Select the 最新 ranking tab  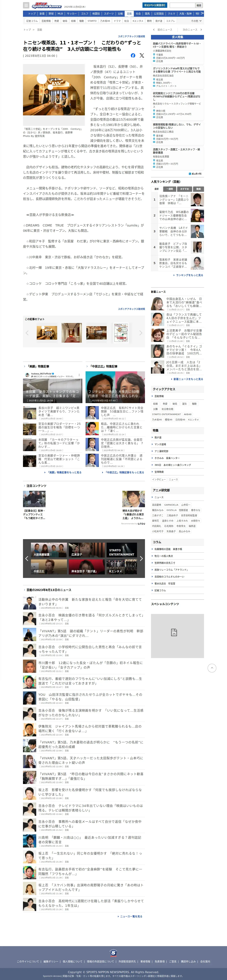point(156,189)
